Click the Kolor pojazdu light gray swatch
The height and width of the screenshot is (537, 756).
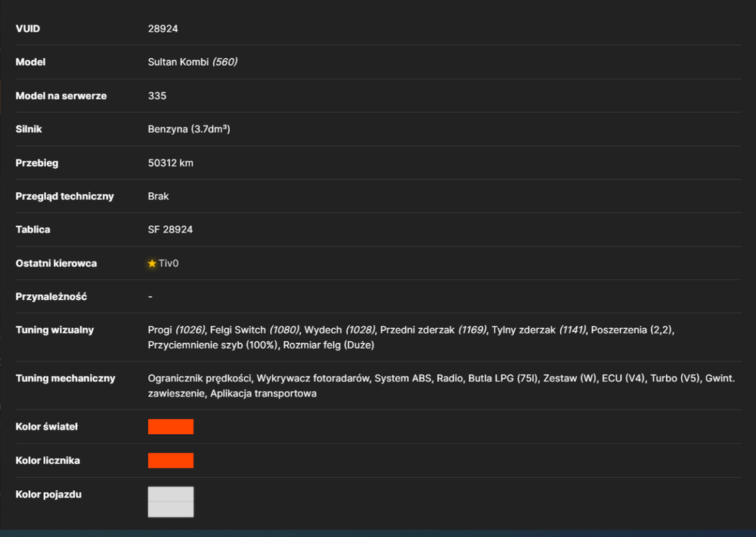point(171,501)
